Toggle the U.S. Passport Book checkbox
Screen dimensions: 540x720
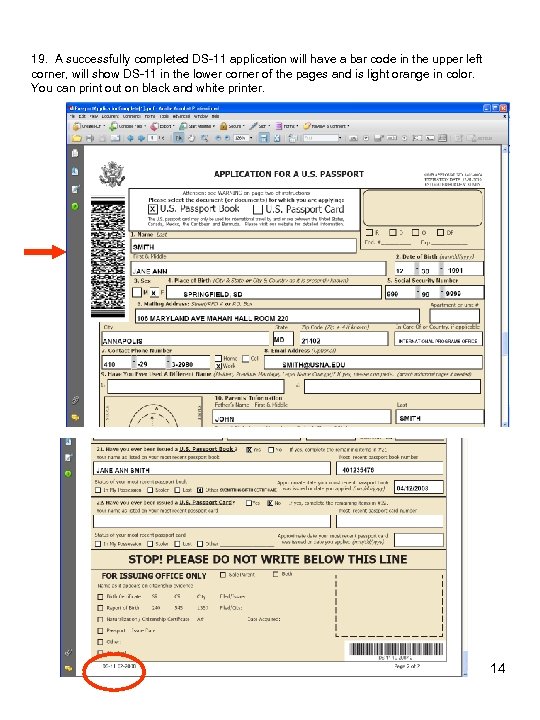pyautogui.click(x=153, y=209)
